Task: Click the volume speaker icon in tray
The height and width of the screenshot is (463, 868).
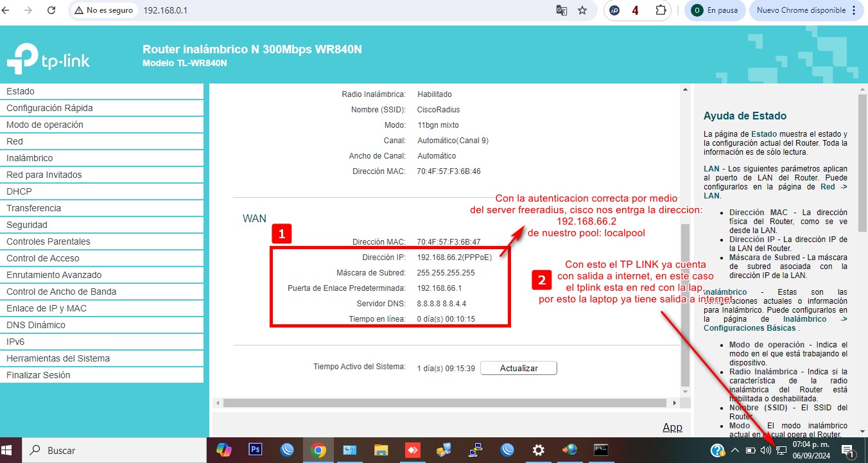Action: tap(765, 450)
